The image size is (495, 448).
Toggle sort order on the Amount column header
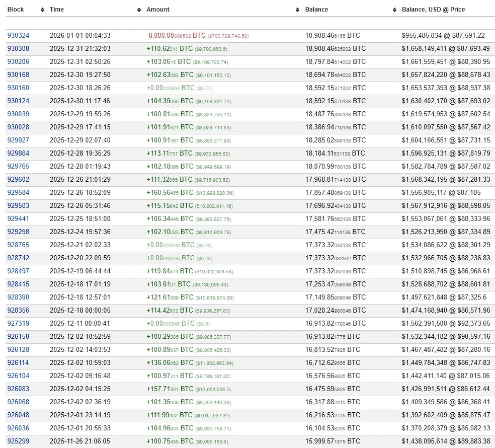point(157,9)
